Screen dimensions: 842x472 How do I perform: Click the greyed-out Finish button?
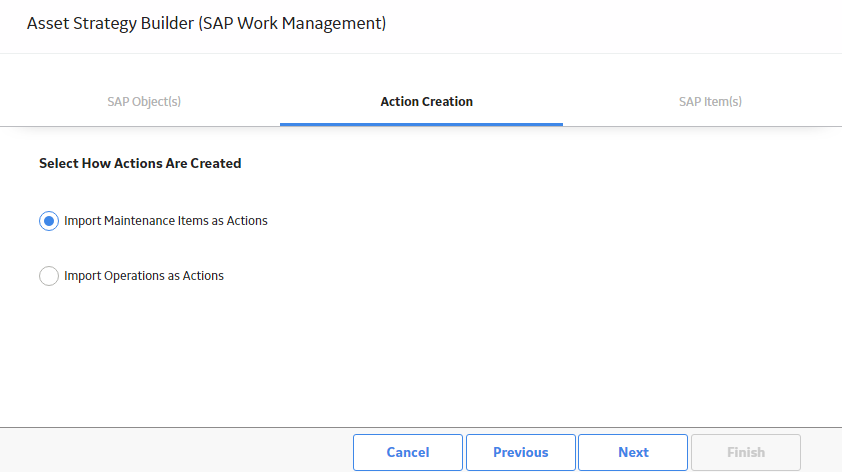click(x=746, y=452)
